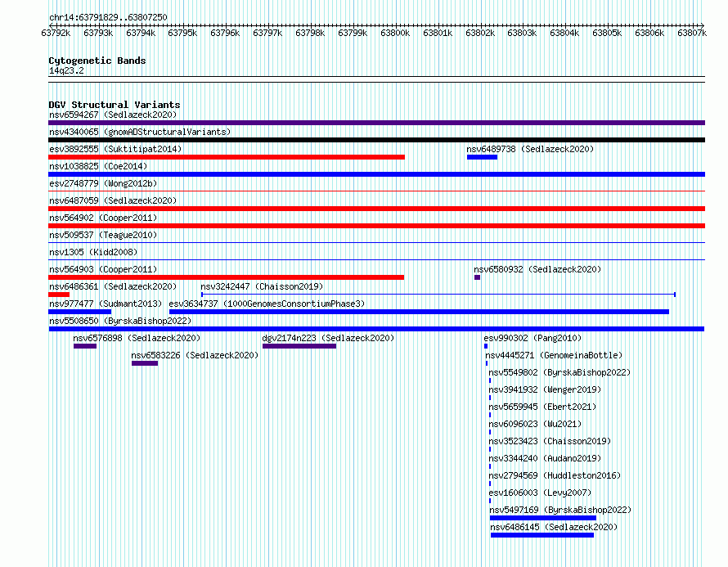Screen dimensions: 728x567
Task: Click the blue nsv6489738 variant bar
Action: [482, 157]
